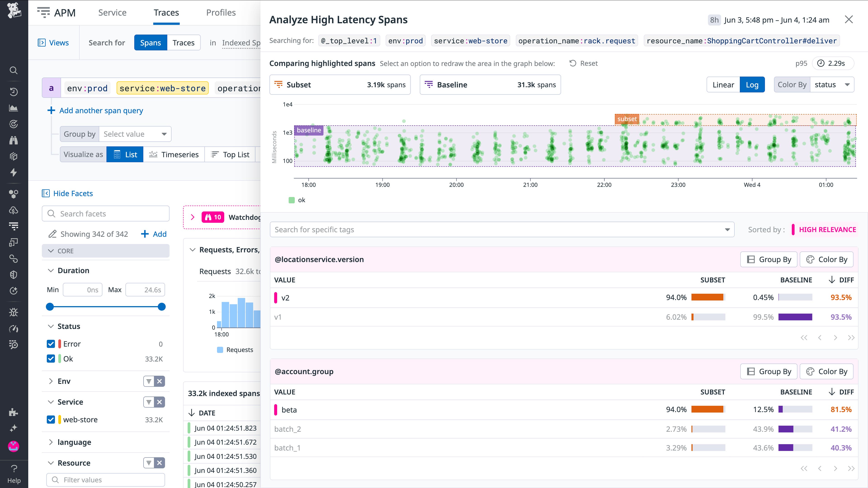
Task: Open Watchdog using the binoculars sidebar icon
Action: coord(14,140)
